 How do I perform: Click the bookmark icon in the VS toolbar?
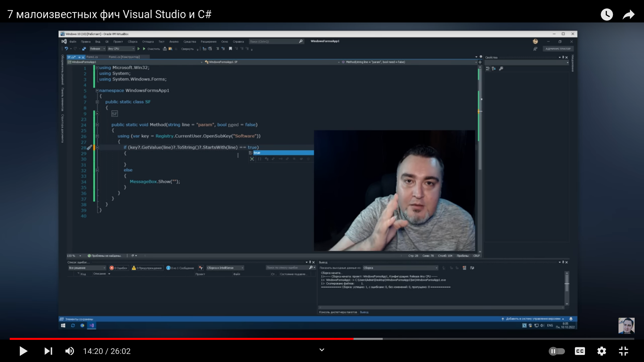(x=230, y=49)
